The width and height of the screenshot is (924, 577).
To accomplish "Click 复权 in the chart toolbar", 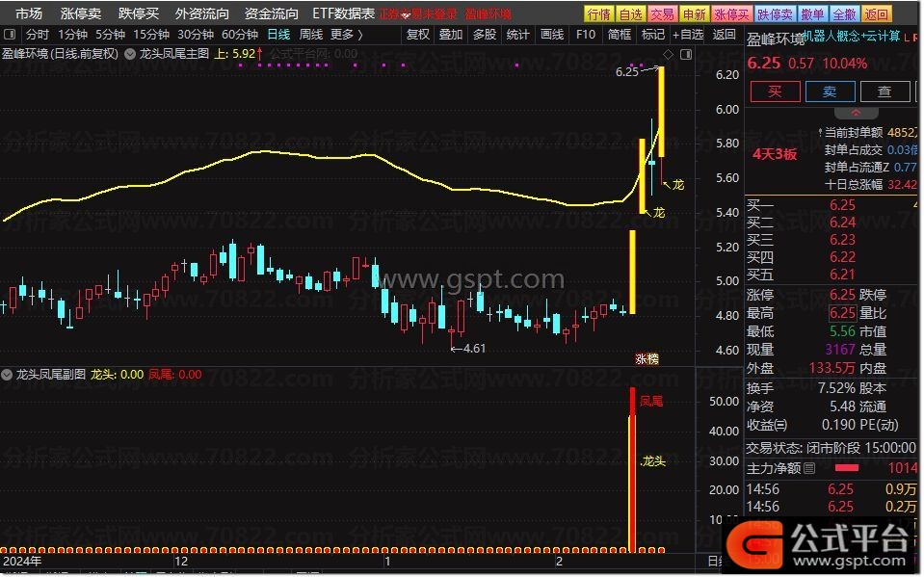I will pos(418,34).
